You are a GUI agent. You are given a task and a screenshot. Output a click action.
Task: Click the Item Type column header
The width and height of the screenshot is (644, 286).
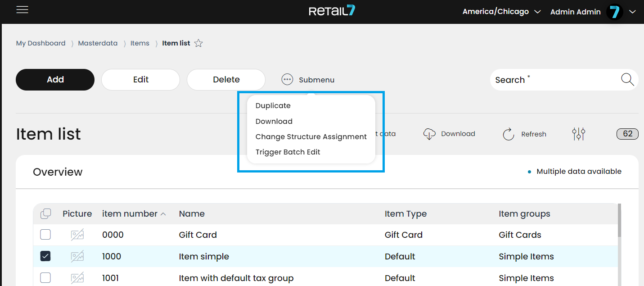coord(405,214)
